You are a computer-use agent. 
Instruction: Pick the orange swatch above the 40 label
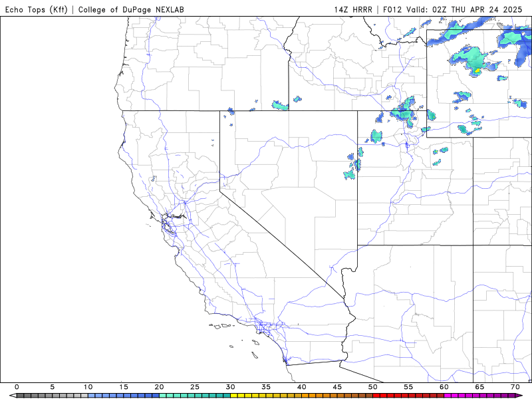pyautogui.click(x=305, y=396)
